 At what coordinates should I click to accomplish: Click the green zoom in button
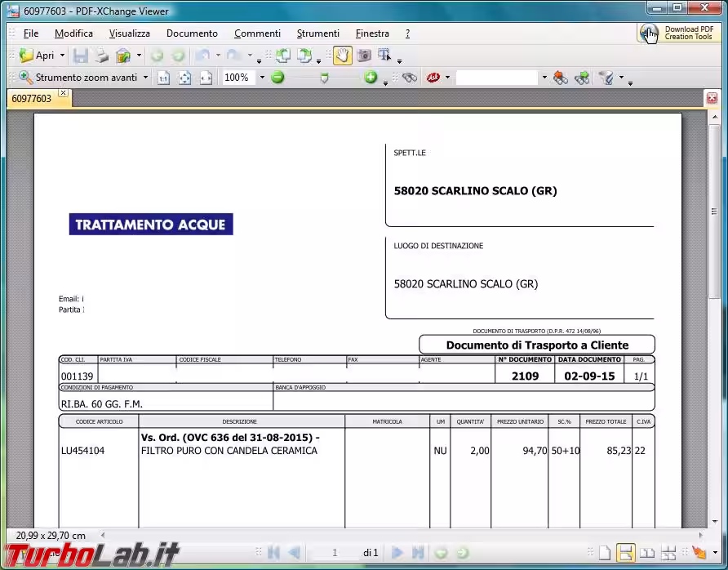pyautogui.click(x=371, y=78)
